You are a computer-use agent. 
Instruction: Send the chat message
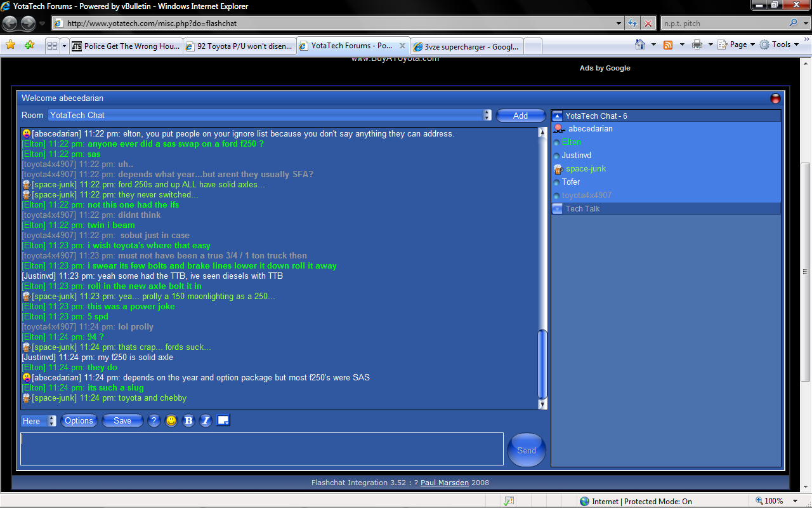pos(527,450)
